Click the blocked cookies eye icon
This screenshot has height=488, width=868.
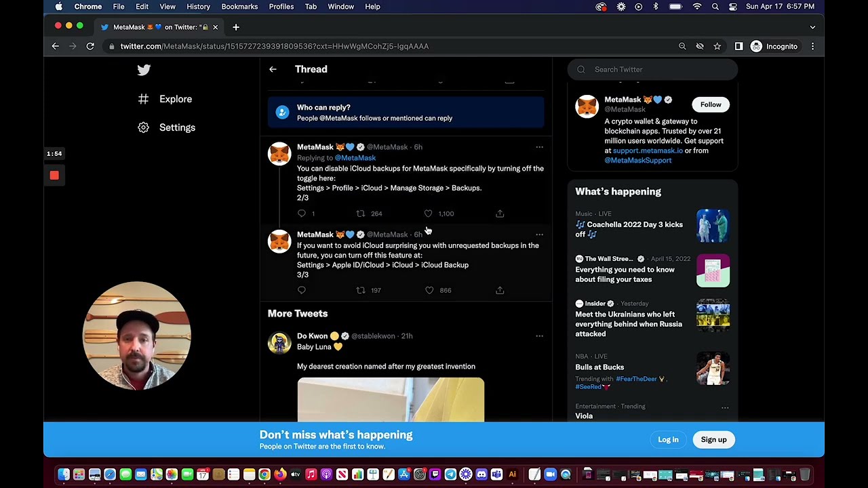700,46
